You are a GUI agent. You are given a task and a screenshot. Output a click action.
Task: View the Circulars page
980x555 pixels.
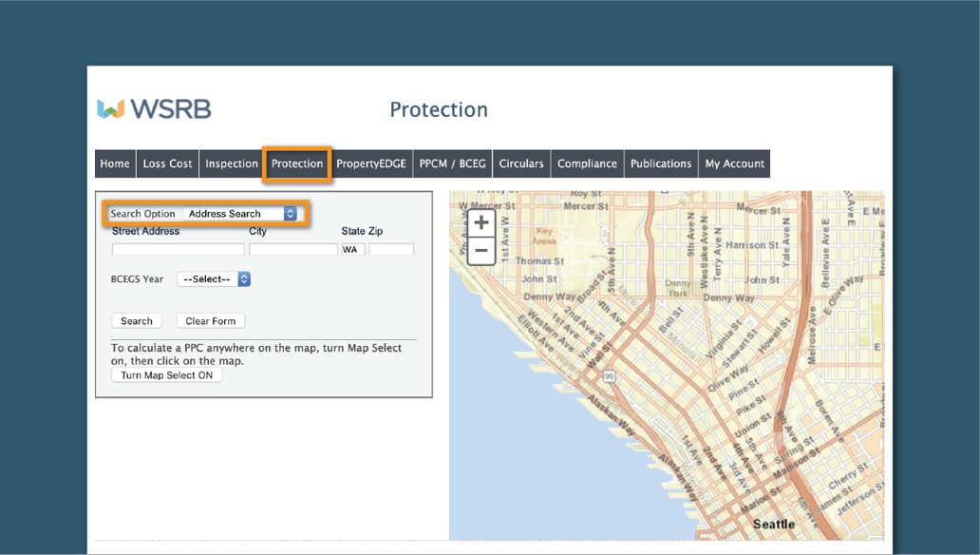[520, 163]
